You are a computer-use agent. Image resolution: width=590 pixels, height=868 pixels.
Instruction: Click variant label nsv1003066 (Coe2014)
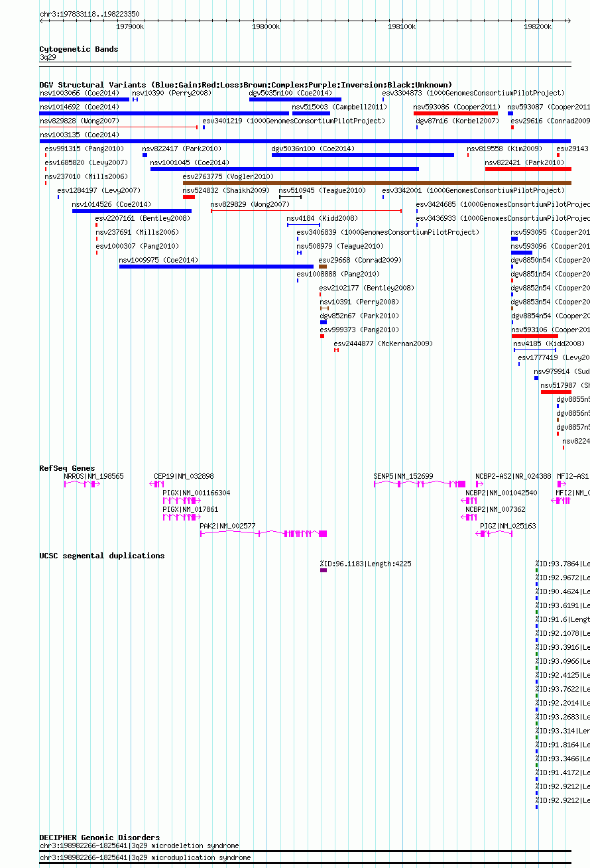click(x=80, y=93)
